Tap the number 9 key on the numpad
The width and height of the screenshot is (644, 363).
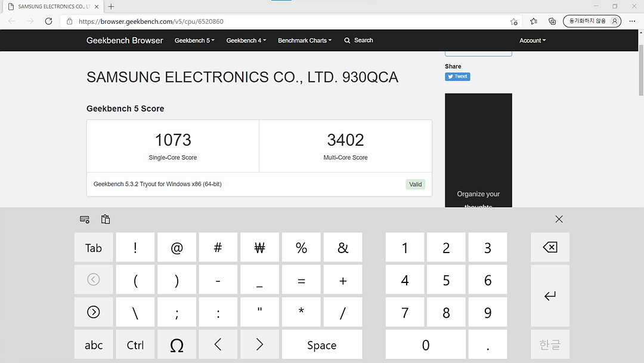[x=488, y=312]
